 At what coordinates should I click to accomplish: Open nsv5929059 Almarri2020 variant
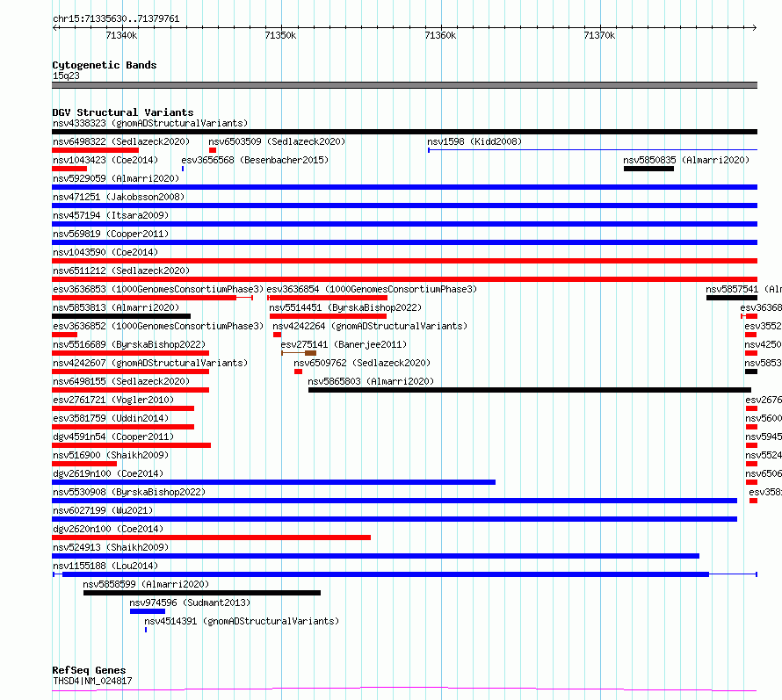[404, 187]
